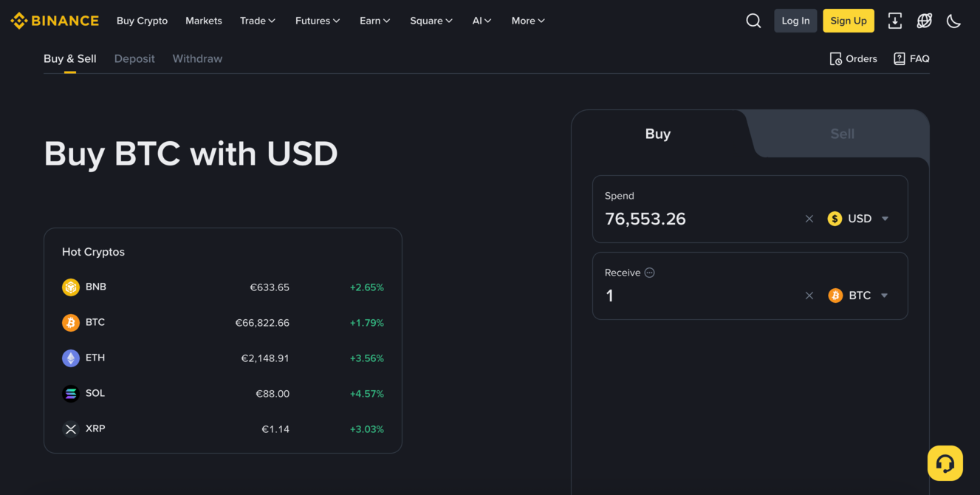
Task: Click the Log In button
Action: (x=795, y=21)
